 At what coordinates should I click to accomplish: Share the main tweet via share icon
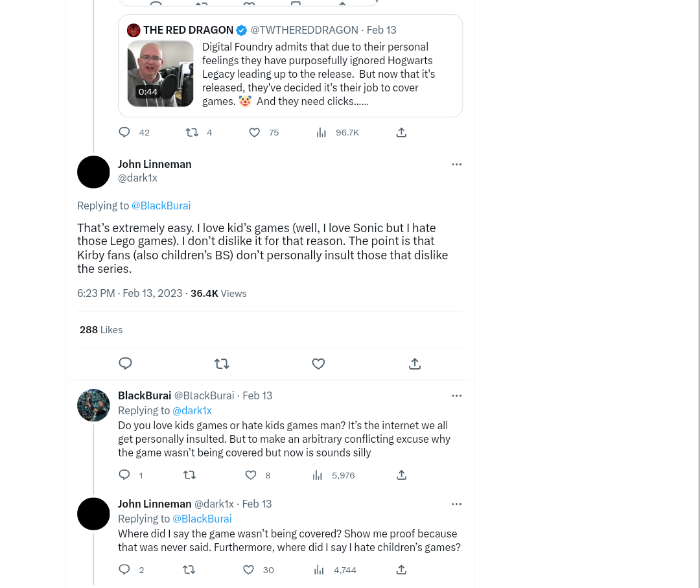click(415, 364)
